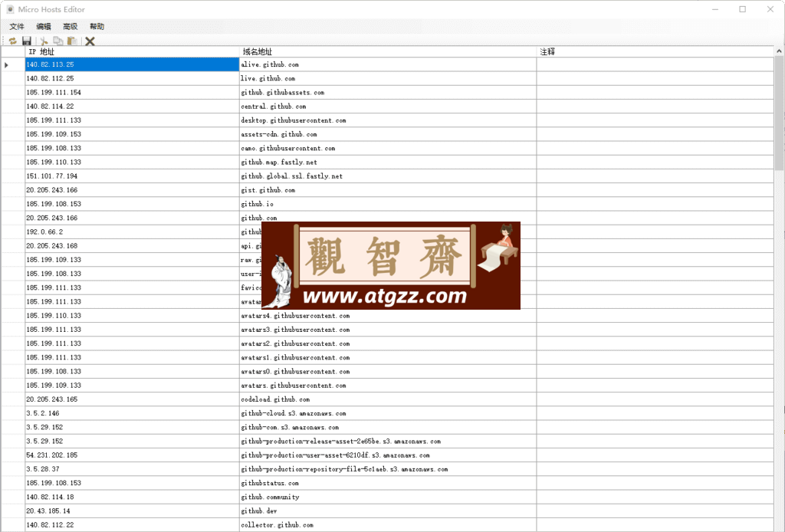This screenshot has height=532, width=785.
Task: Select the live.github.com domain cell
Action: pyautogui.click(x=388, y=79)
